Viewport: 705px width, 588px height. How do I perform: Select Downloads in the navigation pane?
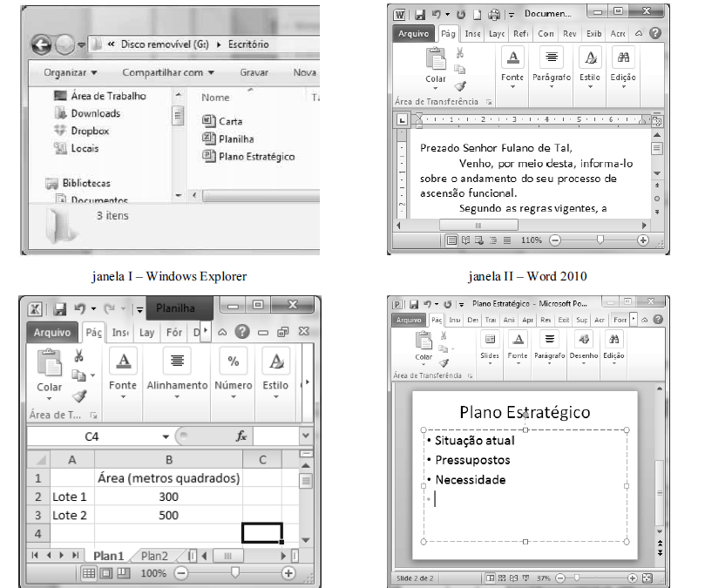tap(95, 113)
